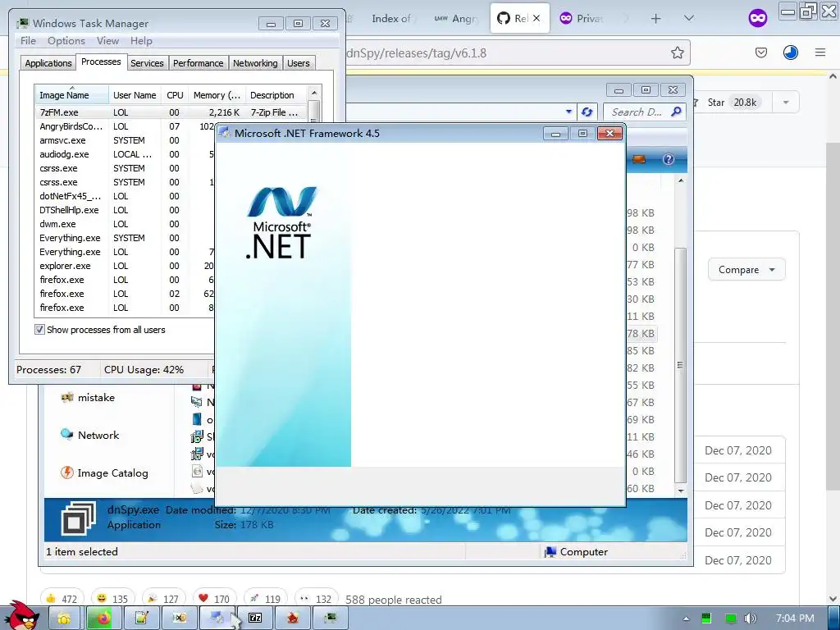Click the volume speaker tray icon

pos(750,619)
